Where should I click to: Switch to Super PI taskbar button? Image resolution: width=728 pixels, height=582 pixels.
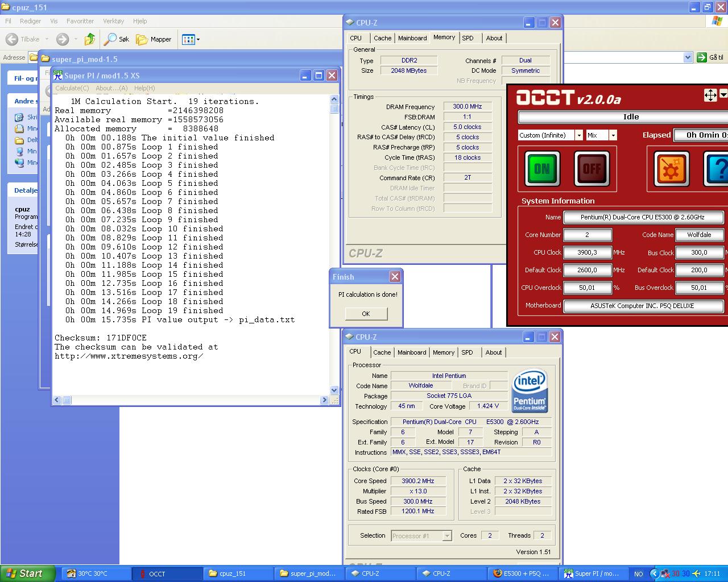593,573
